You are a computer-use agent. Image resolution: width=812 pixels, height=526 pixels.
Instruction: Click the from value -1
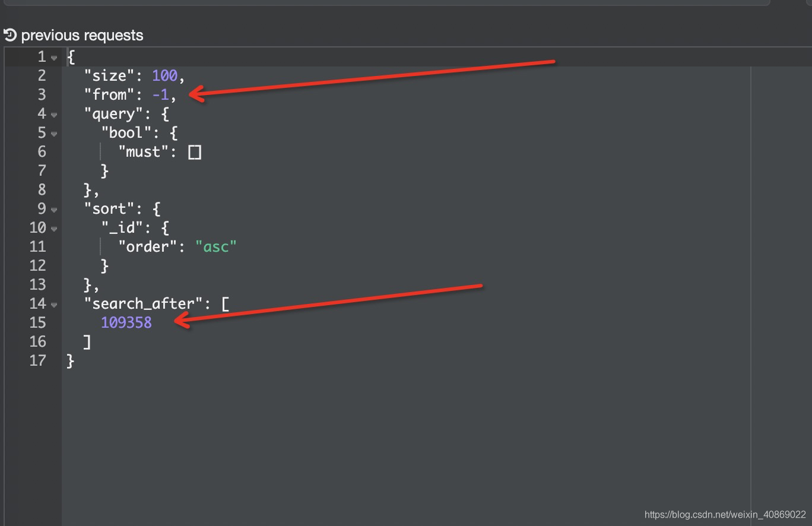coord(160,94)
